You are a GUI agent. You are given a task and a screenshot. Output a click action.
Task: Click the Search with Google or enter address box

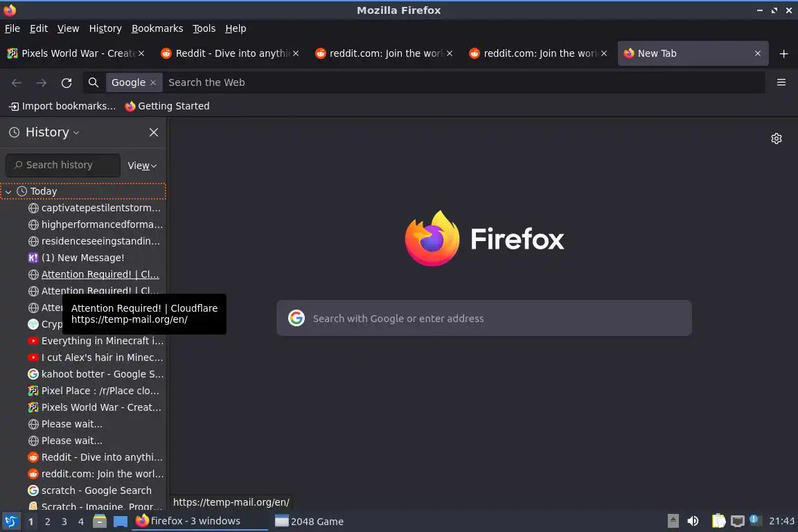click(484, 318)
